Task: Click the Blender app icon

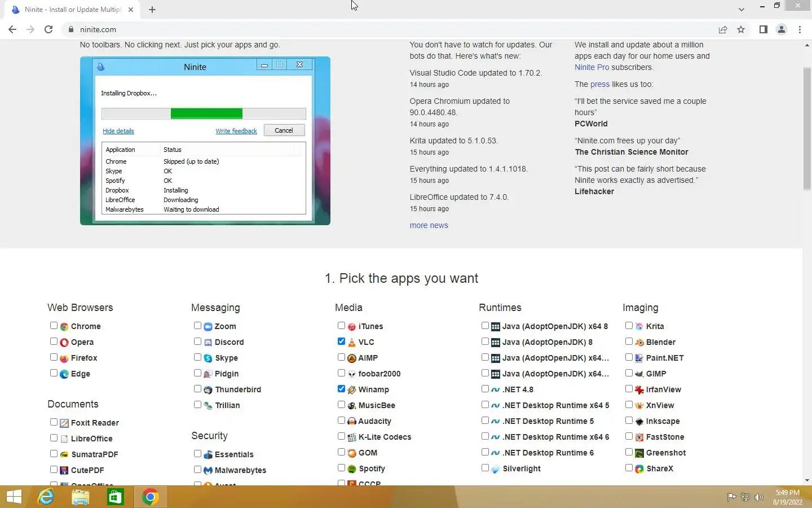Action: (639, 342)
